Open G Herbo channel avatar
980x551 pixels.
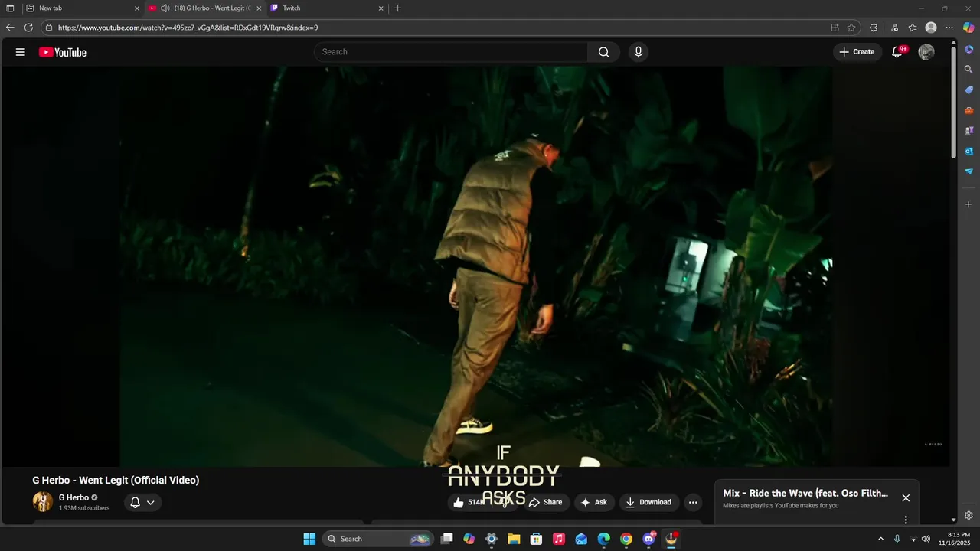tap(42, 502)
